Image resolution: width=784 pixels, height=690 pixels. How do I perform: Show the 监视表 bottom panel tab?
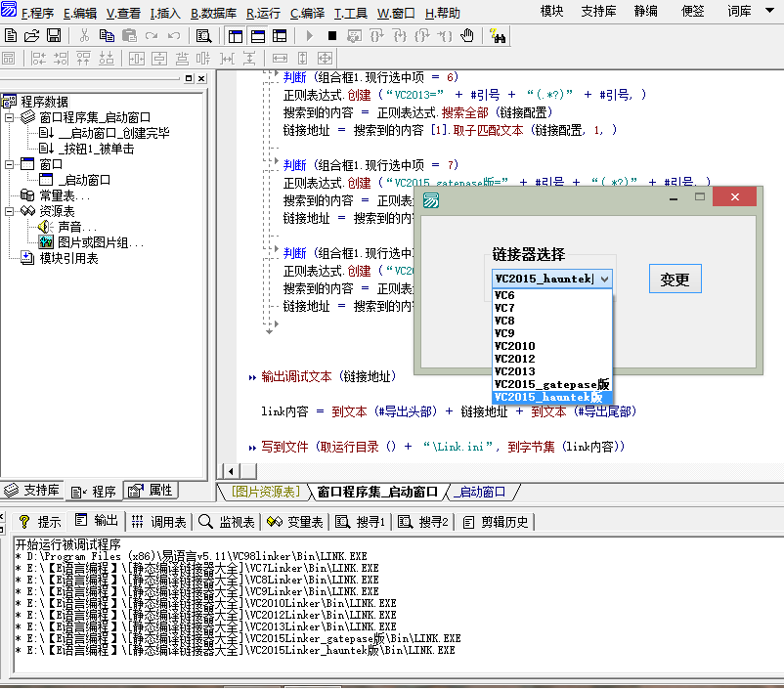227,522
